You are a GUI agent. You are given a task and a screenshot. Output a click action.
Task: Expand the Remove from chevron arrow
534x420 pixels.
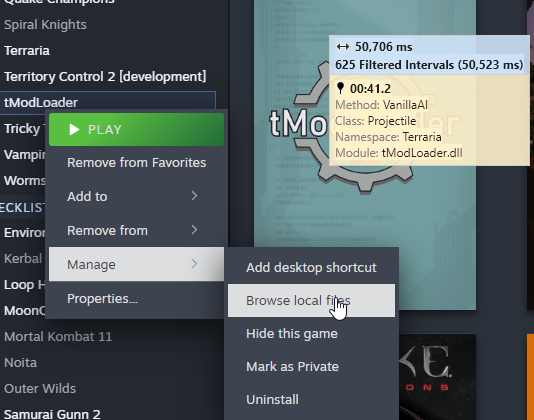[x=194, y=230]
